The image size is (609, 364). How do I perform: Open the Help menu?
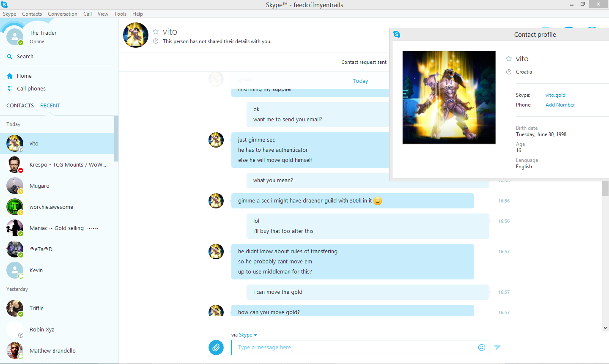(137, 14)
